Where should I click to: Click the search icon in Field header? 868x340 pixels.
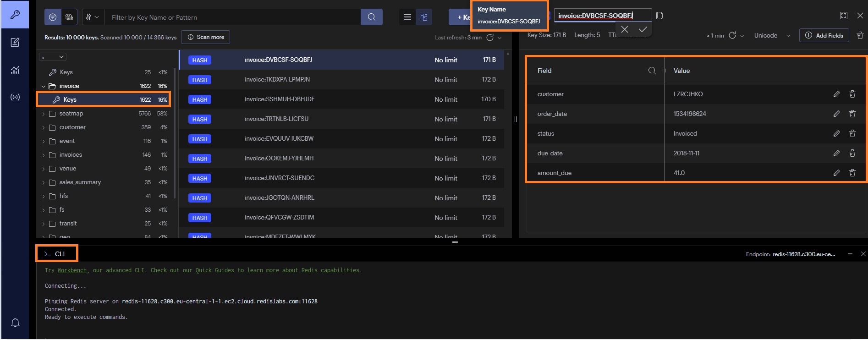652,71
